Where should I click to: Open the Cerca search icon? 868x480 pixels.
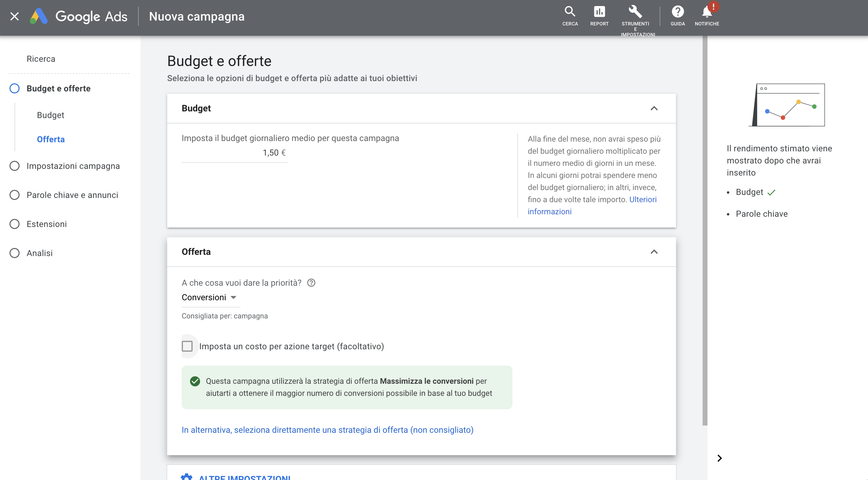click(x=570, y=12)
